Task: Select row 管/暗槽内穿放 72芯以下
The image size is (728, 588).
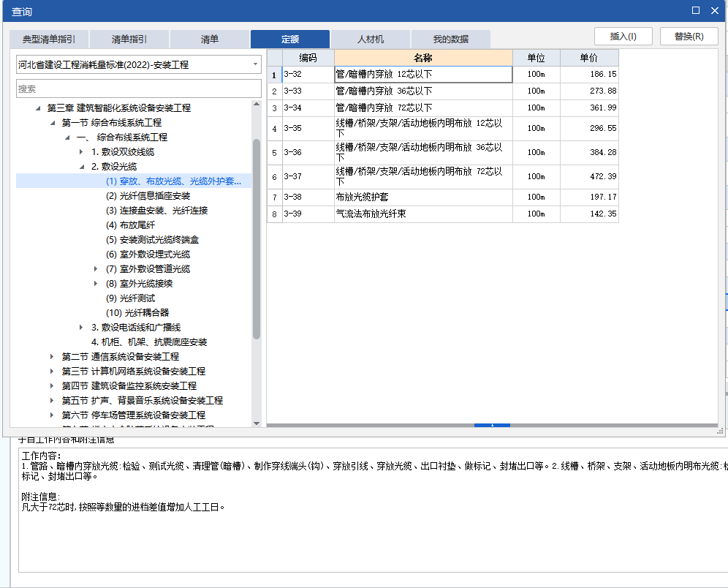Action: pyautogui.click(x=423, y=108)
